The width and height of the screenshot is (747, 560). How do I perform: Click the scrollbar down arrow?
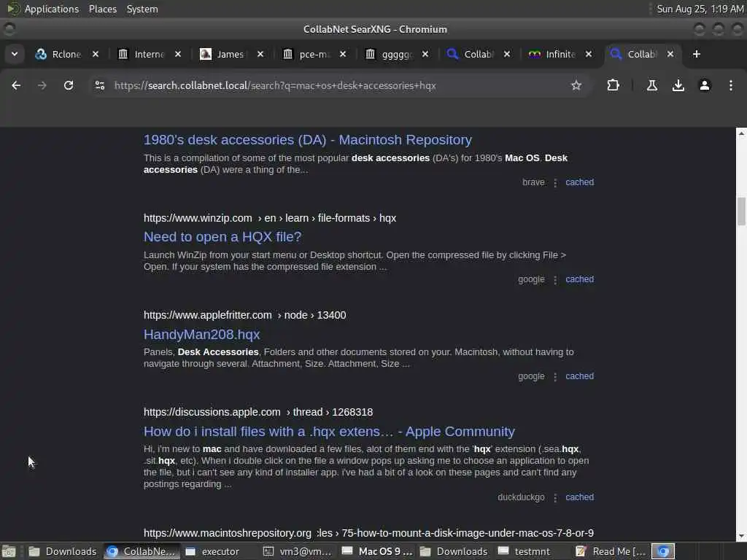click(741, 536)
